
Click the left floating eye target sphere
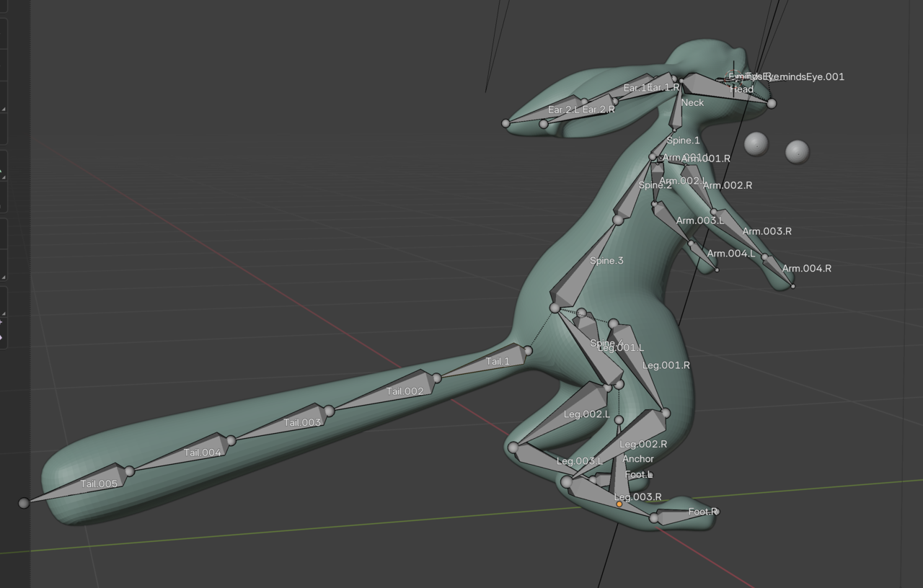pos(756,144)
